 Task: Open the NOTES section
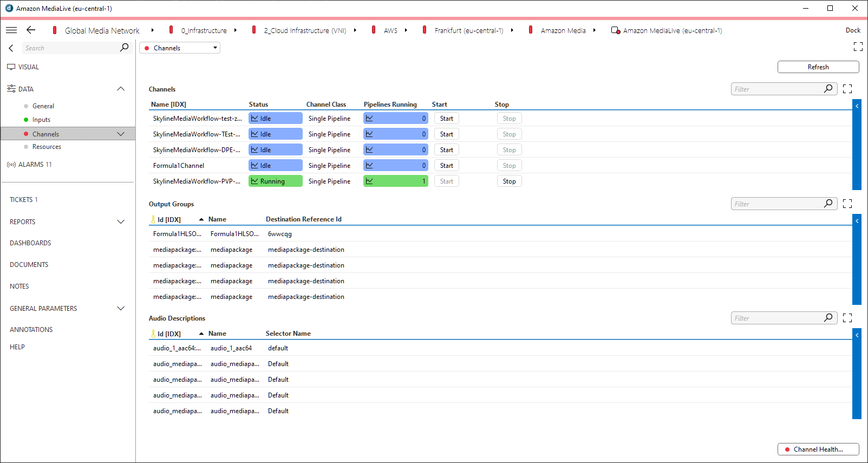point(19,286)
